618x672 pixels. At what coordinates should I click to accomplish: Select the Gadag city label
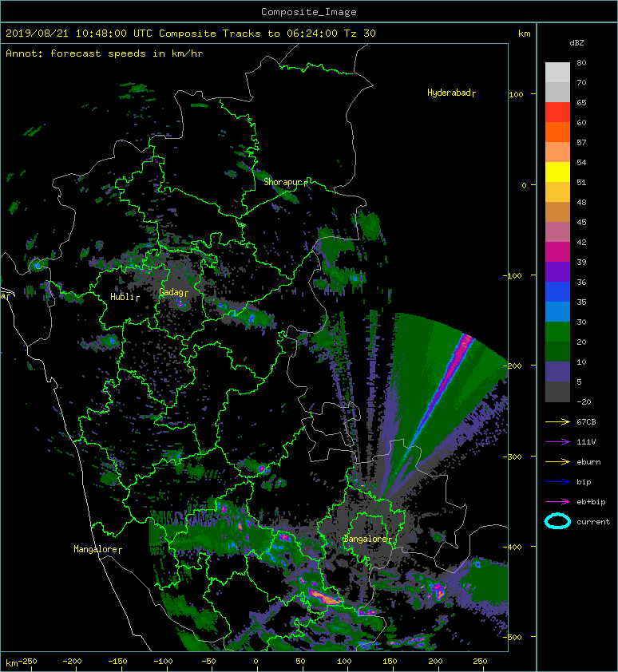(173, 292)
